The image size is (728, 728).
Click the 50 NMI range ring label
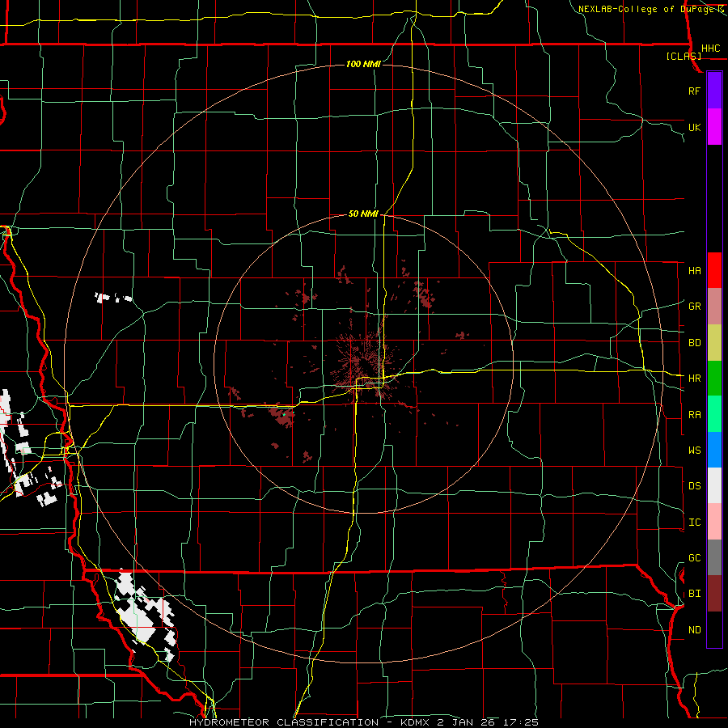[x=363, y=214]
